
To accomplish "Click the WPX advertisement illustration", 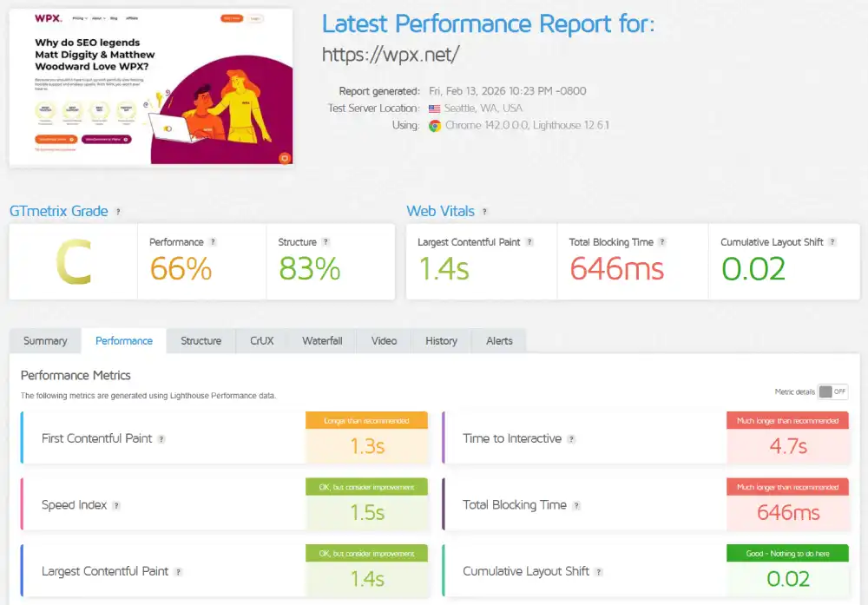I will (217, 113).
